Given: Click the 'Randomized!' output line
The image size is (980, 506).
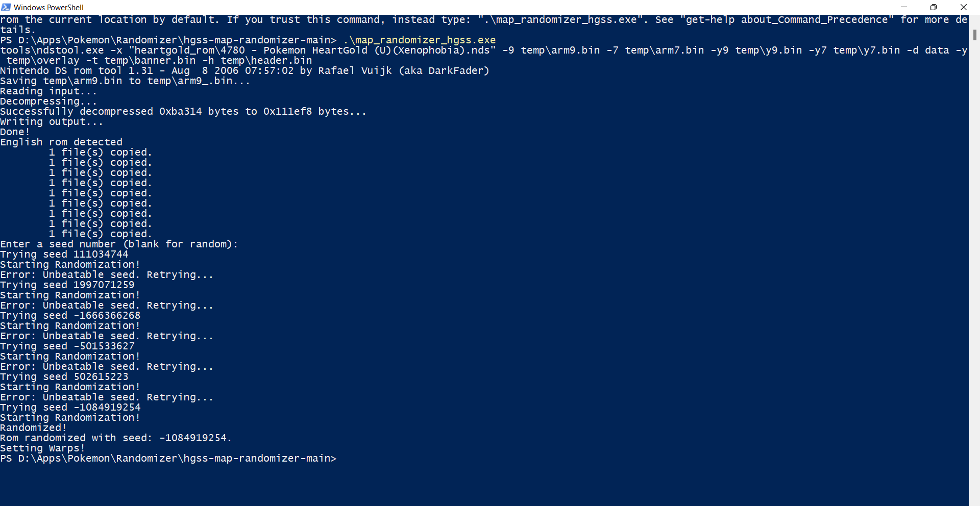Looking at the screenshot, I should click(32, 427).
